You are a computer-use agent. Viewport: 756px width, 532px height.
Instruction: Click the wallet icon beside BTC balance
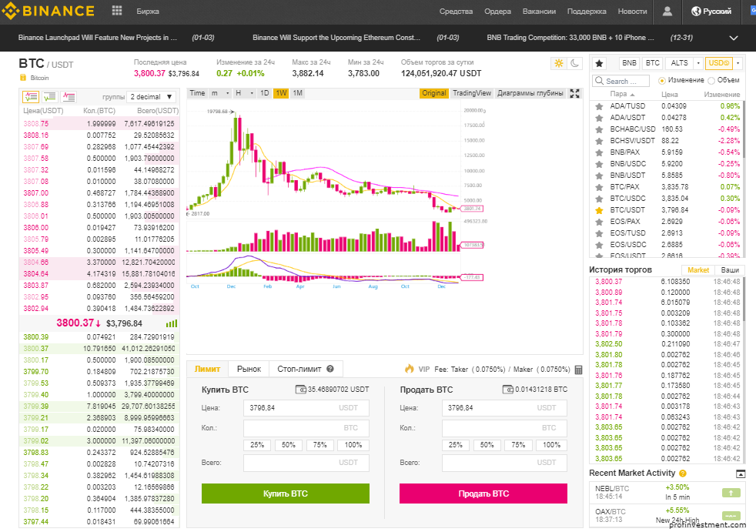507,390
